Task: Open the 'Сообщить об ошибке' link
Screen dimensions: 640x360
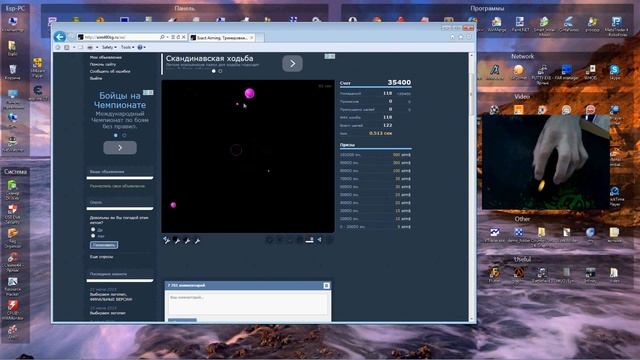Action: [110, 71]
